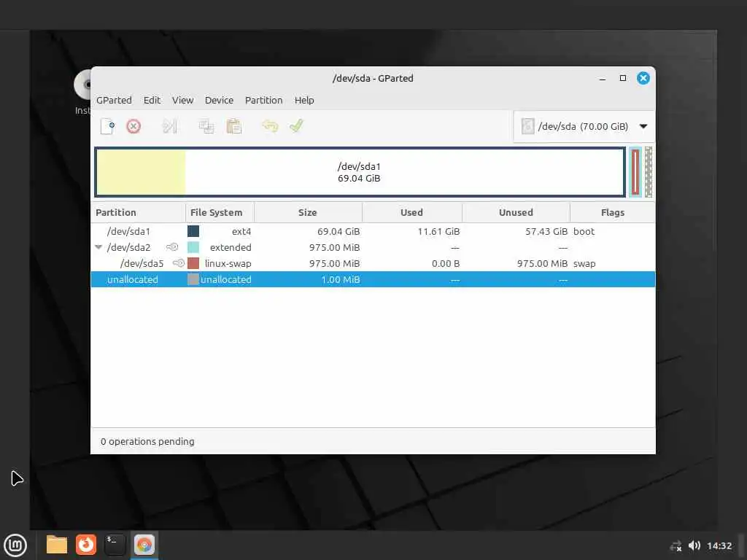Screen dimensions: 747x560
Task: Click the GParted taskbar window button
Action: [144, 545]
